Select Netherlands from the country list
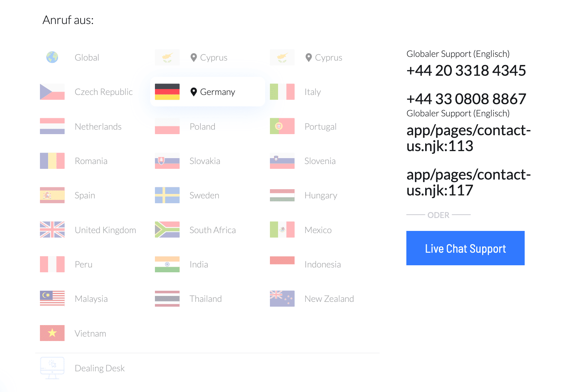572x392 pixels. tap(98, 127)
